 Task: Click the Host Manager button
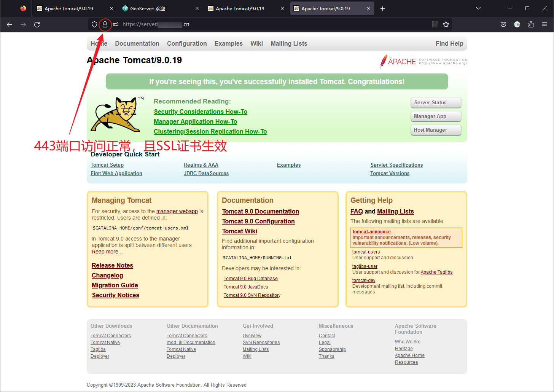click(436, 130)
